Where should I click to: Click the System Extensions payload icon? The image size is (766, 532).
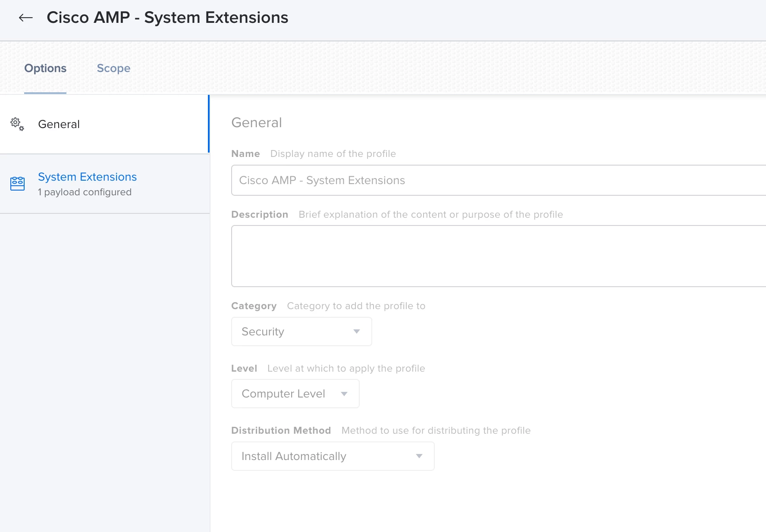17,184
